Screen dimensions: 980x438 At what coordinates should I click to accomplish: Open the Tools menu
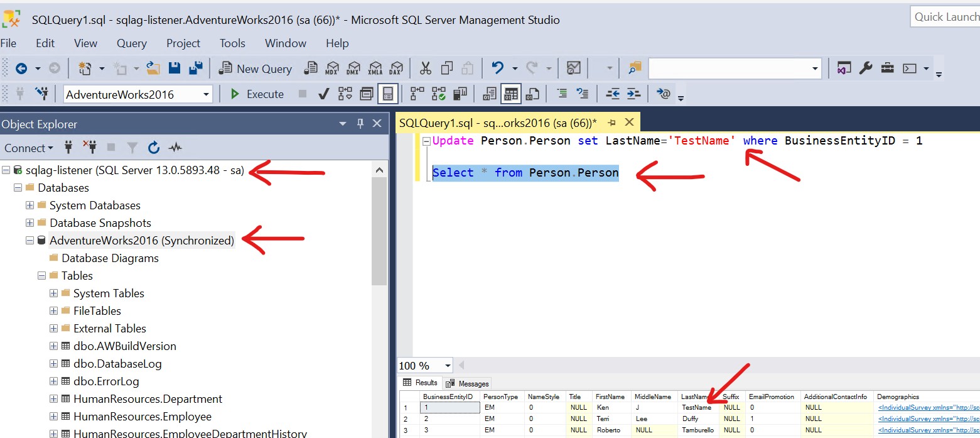(x=232, y=43)
